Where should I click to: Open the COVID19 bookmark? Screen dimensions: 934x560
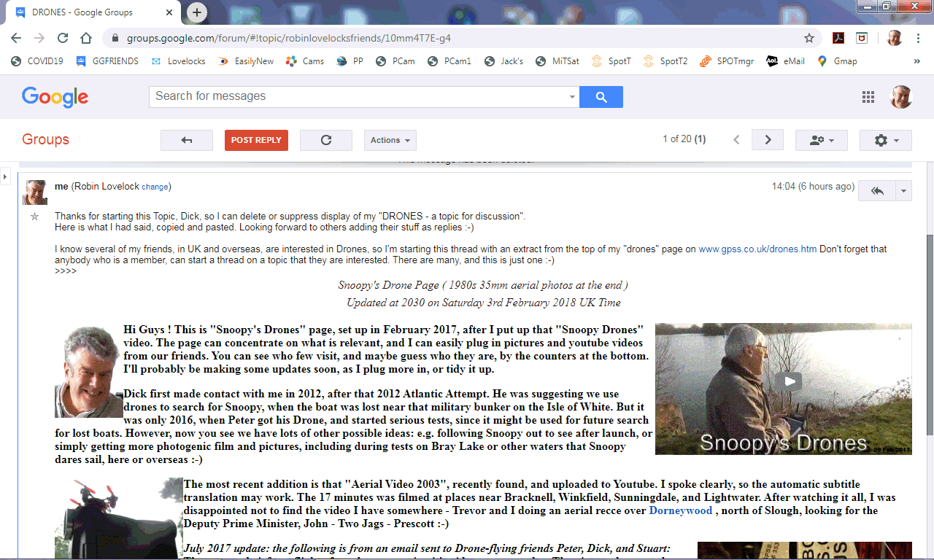point(38,61)
